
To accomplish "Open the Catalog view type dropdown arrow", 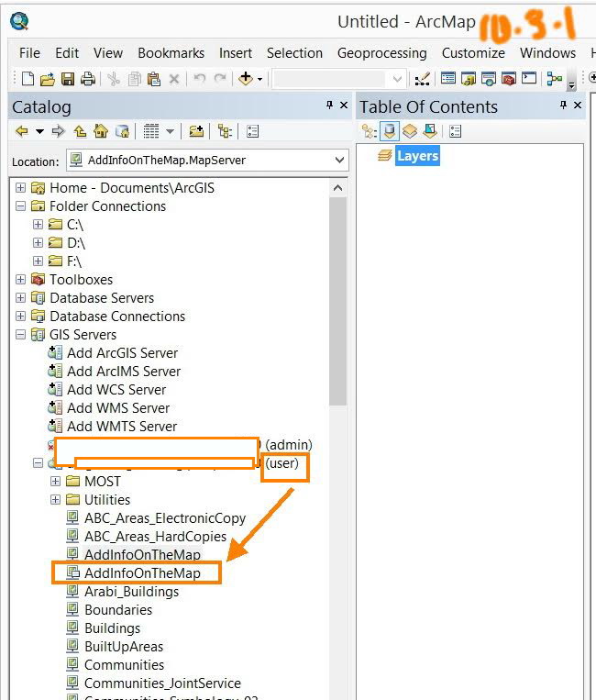I will 170,131.
